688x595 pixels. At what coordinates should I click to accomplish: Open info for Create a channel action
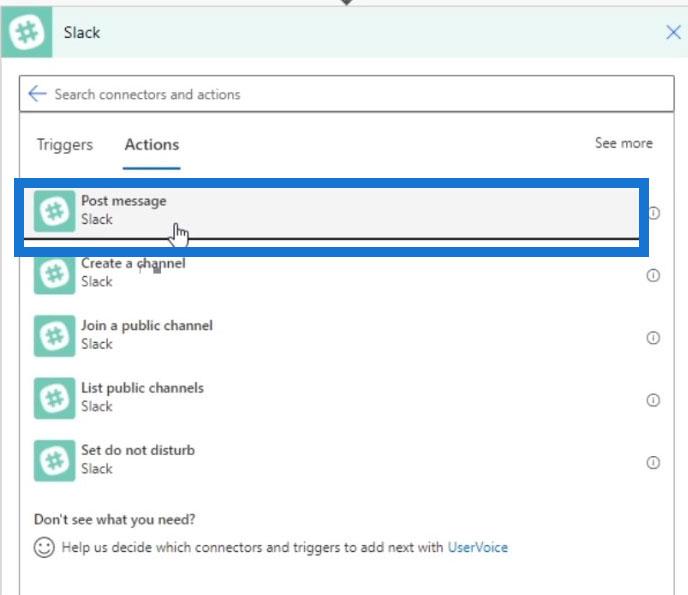[653, 275]
